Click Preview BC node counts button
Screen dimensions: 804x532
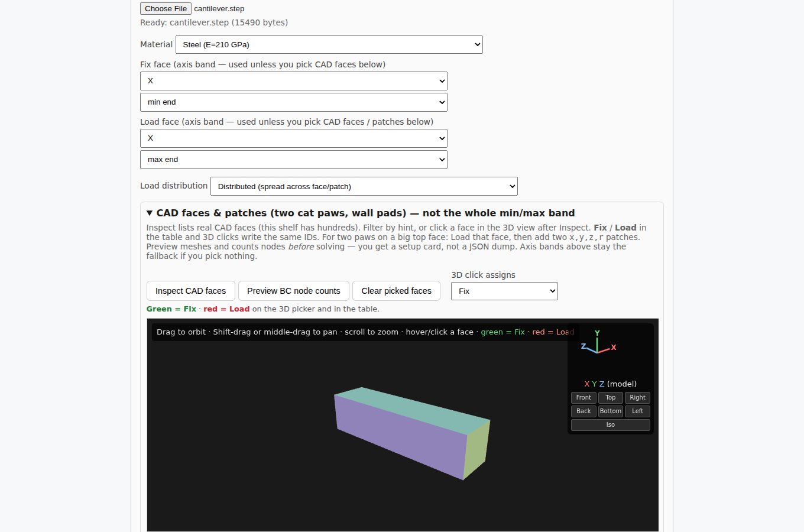pos(294,291)
